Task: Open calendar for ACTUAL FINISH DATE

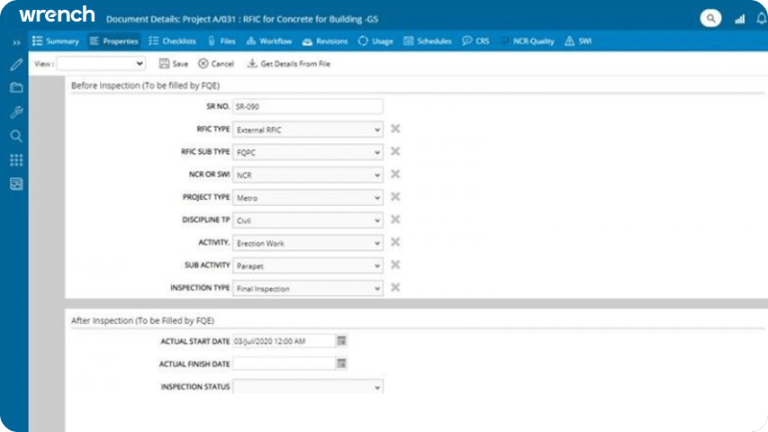Action: 341,363
